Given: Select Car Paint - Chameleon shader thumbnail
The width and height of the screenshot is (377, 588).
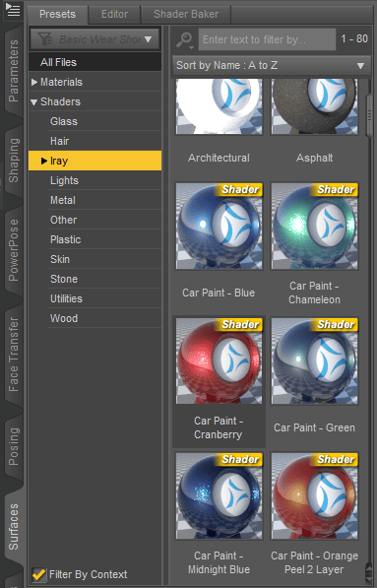Looking at the screenshot, I should click(x=314, y=227).
